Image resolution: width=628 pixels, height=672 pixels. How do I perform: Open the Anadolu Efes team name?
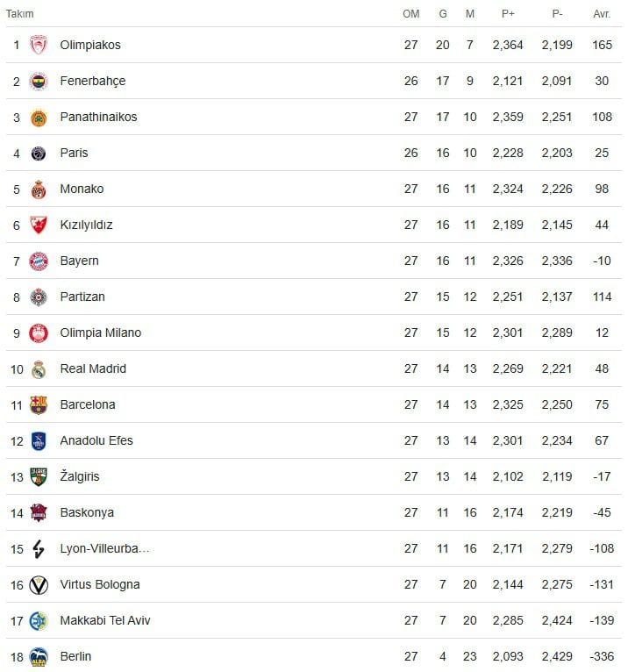point(96,440)
